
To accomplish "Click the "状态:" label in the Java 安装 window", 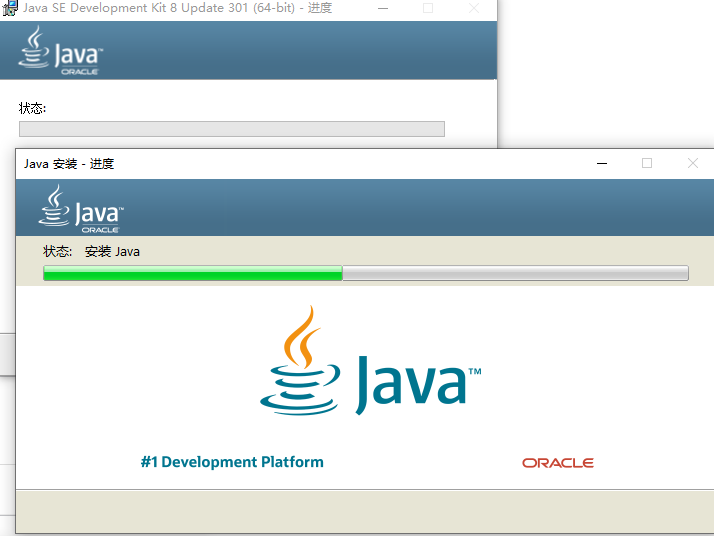I will (57, 251).
